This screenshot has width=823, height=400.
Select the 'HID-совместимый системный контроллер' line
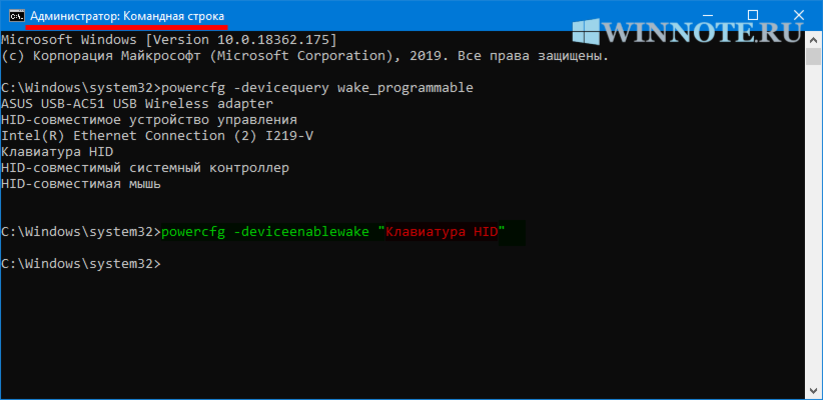(x=145, y=169)
